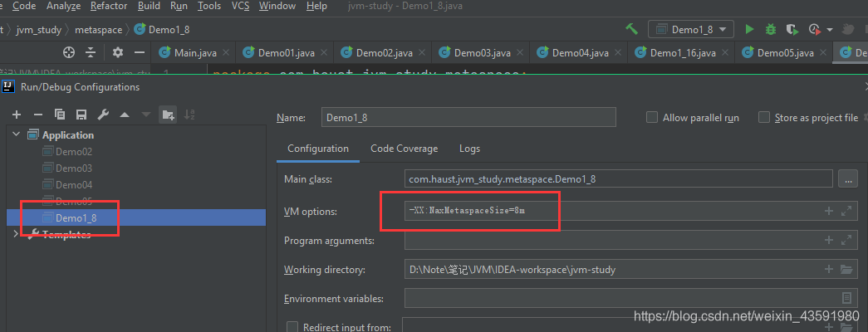This screenshot has width=868, height=332.
Task: Open the Refactor menu
Action: pyautogui.click(x=109, y=6)
